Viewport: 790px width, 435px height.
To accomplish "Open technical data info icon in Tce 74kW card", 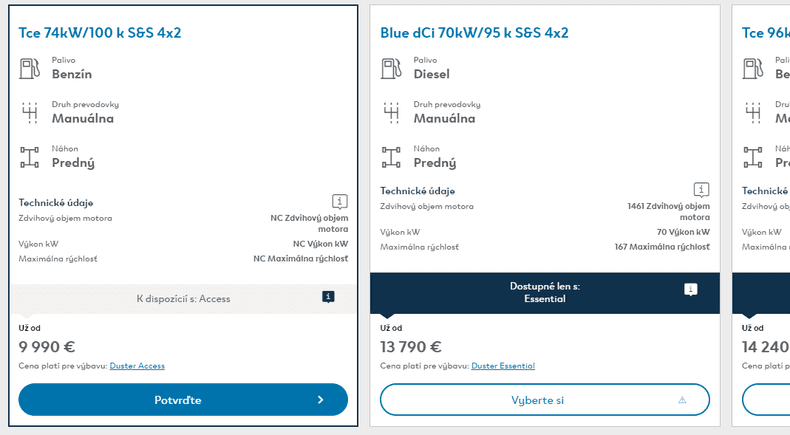I will point(339,201).
